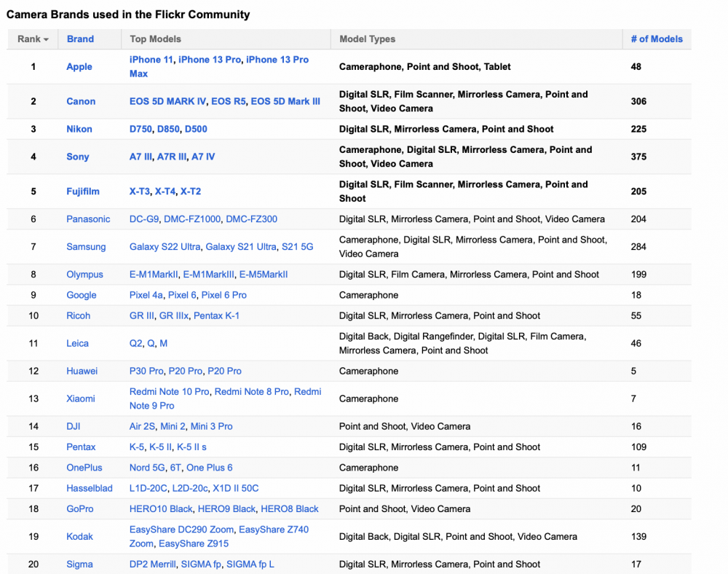Open the Redmi Note 8 Pro link

pyautogui.click(x=252, y=391)
